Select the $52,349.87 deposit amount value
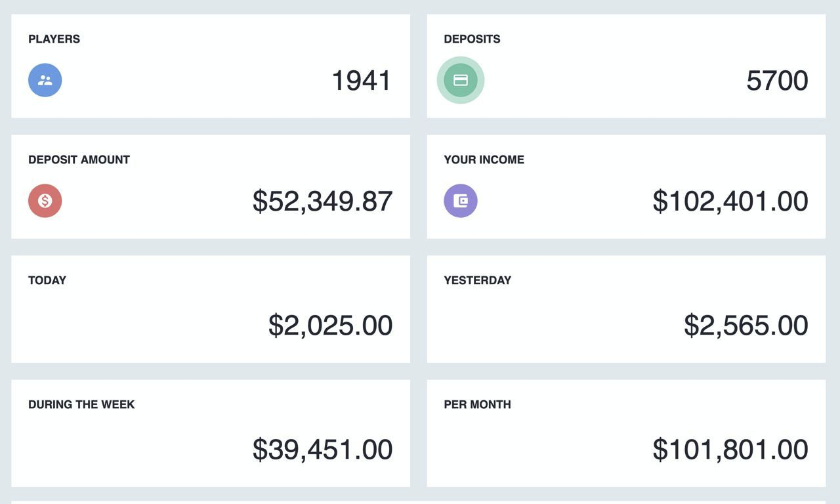Image resolution: width=840 pixels, height=504 pixels. (322, 201)
